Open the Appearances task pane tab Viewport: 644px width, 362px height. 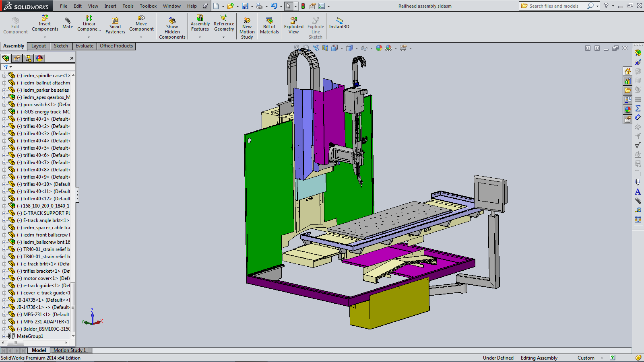[x=627, y=110]
